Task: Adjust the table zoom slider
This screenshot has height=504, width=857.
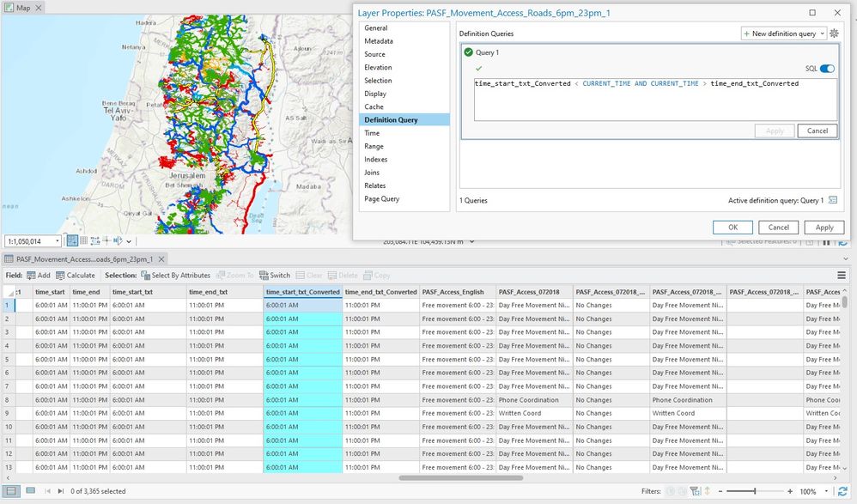Action: [x=756, y=491]
